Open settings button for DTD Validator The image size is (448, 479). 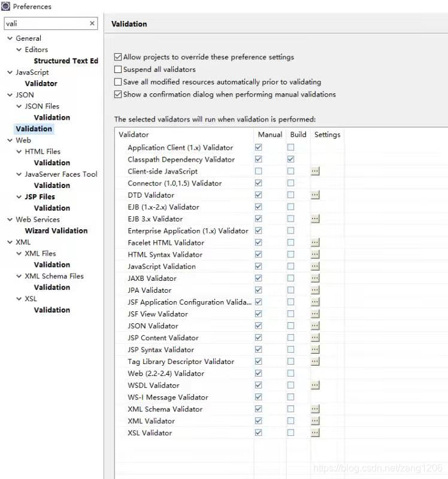(x=315, y=195)
